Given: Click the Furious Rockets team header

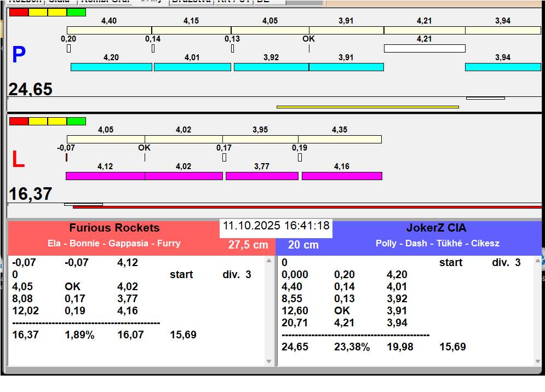Looking at the screenshot, I should coord(114,228).
